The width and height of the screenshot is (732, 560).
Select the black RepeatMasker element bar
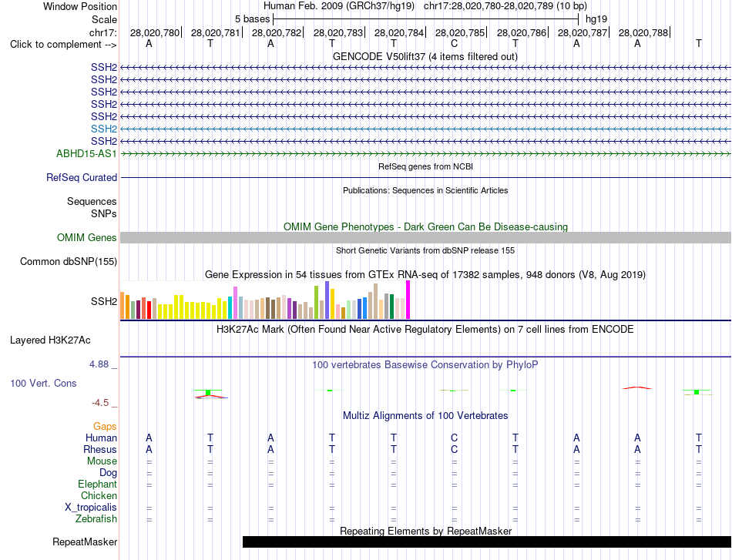point(486,542)
